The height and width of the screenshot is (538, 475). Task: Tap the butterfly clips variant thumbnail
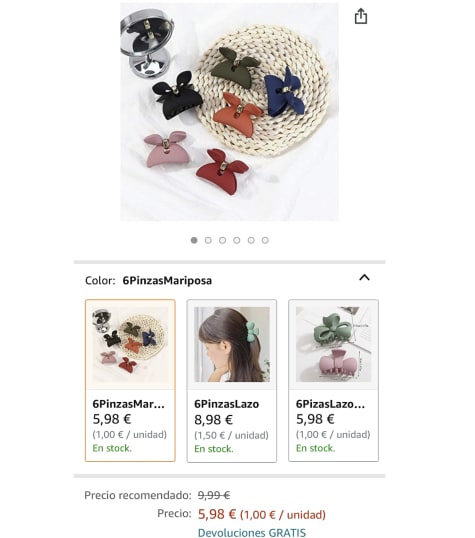(x=130, y=344)
